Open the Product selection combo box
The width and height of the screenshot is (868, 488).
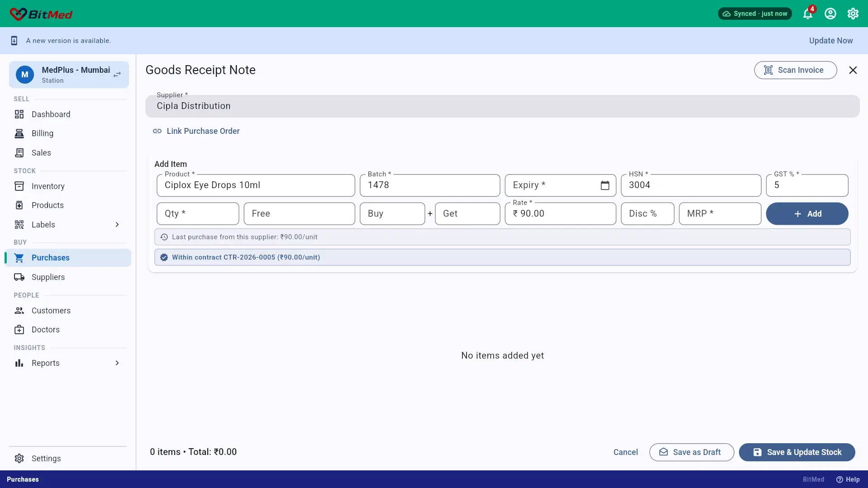(x=256, y=185)
